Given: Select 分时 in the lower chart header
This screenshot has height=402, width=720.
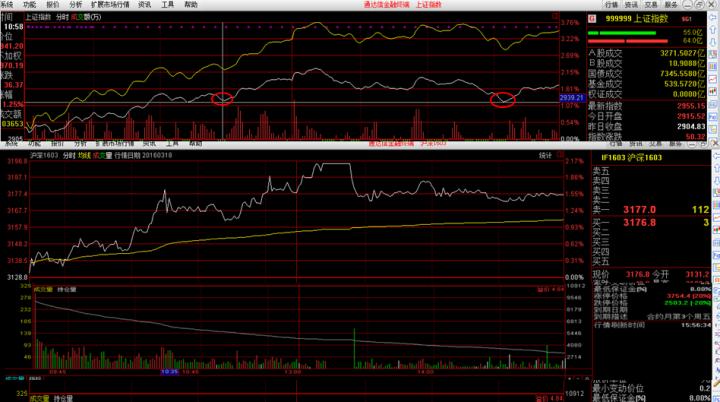Looking at the screenshot, I should (x=69, y=156).
